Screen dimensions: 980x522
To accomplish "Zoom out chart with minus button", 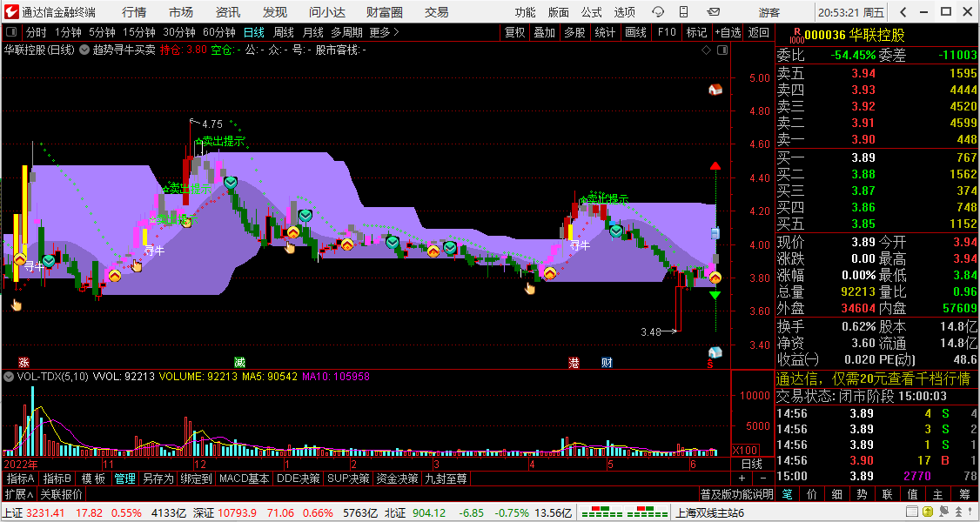I will tap(762, 478).
